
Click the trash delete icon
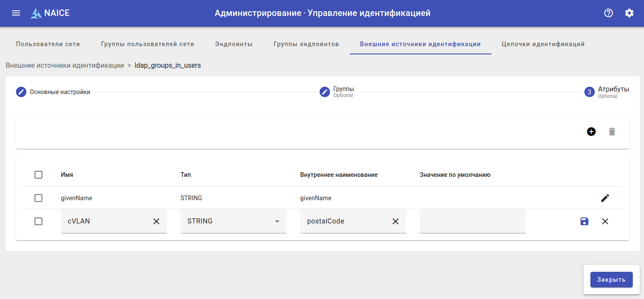[612, 132]
